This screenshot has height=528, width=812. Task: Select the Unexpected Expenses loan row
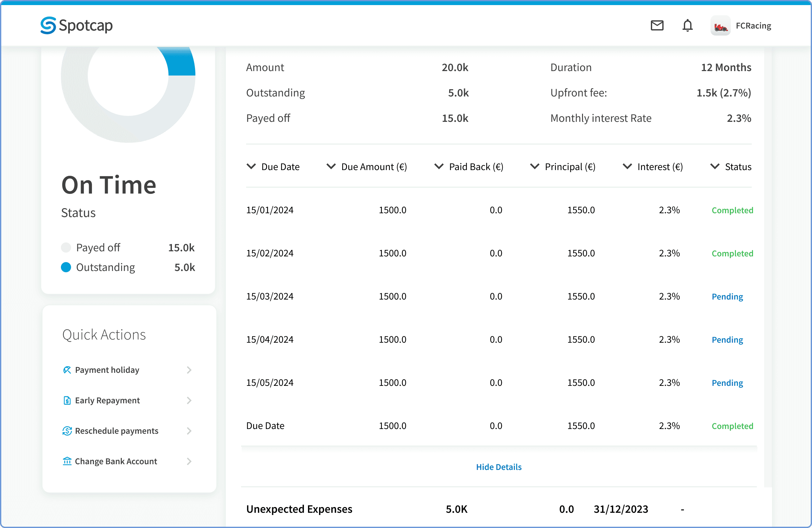coord(499,509)
